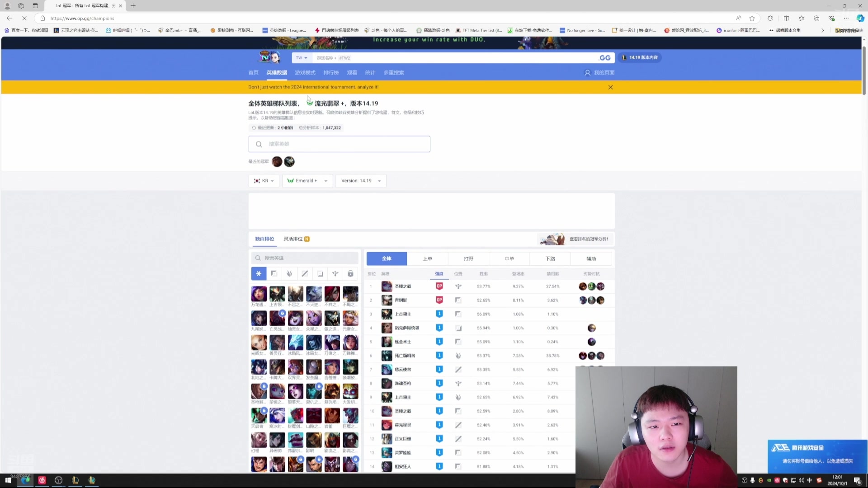The image size is (868, 488).
Task: Toggle the rotation lock filter icon
Action: click(x=350, y=273)
